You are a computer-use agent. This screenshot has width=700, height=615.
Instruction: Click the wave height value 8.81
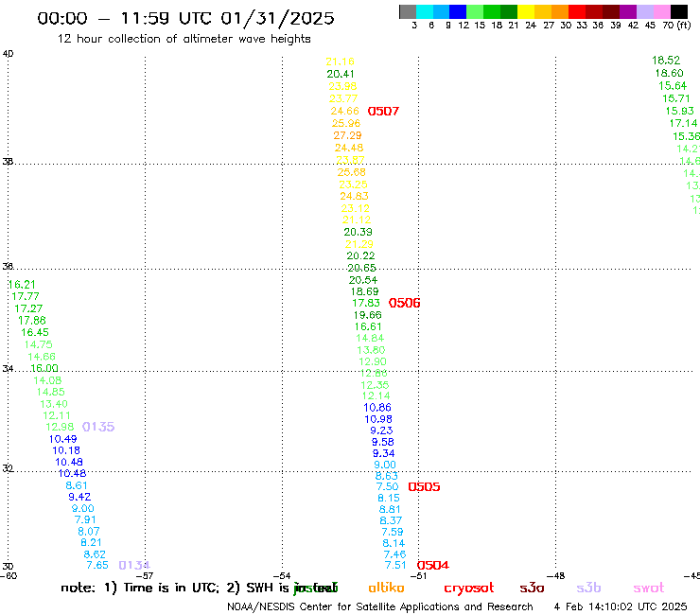tap(390, 510)
